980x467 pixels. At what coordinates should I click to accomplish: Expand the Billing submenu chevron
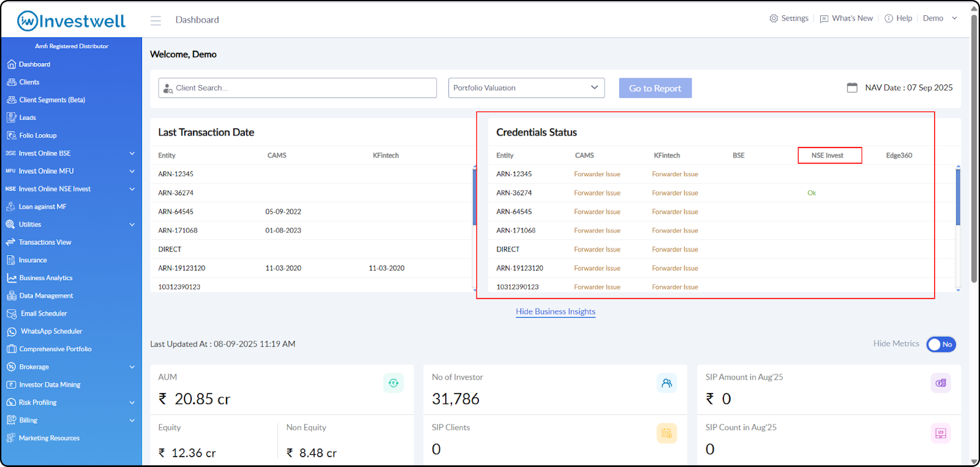pyautogui.click(x=132, y=420)
